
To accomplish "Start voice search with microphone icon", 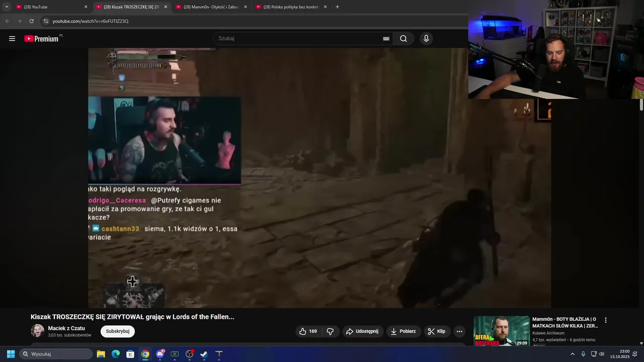I will click(426, 39).
